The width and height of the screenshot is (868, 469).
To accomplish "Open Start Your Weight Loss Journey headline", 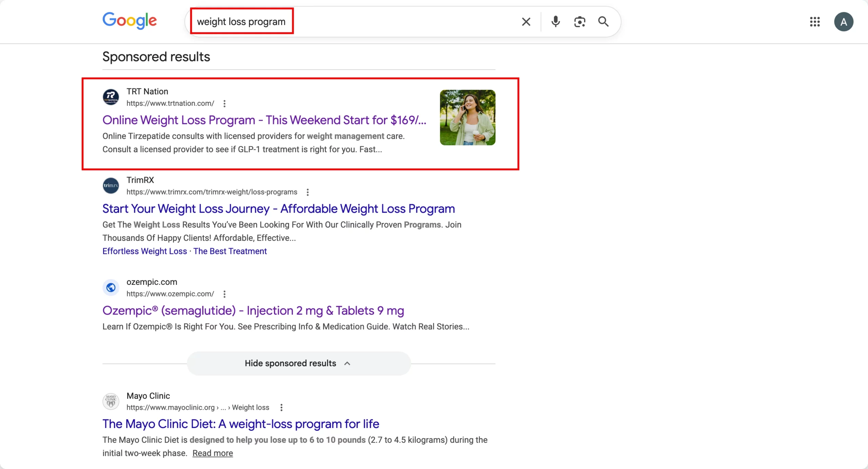I will pos(278,209).
